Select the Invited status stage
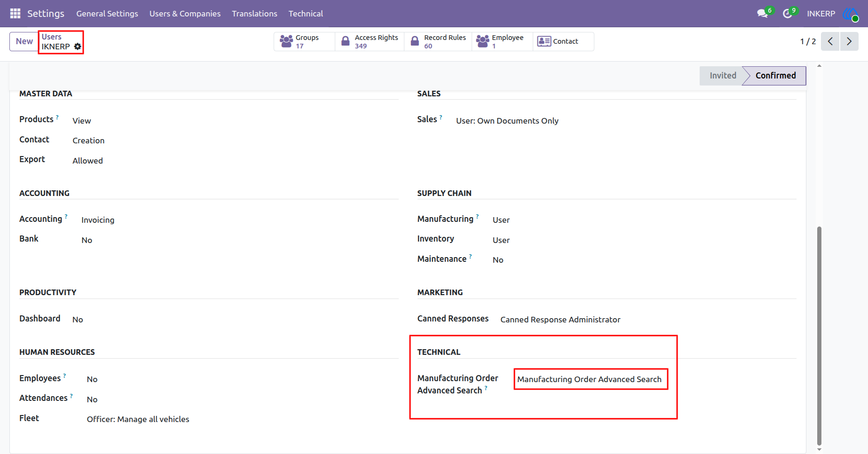The width and height of the screenshot is (868, 454). click(x=723, y=76)
